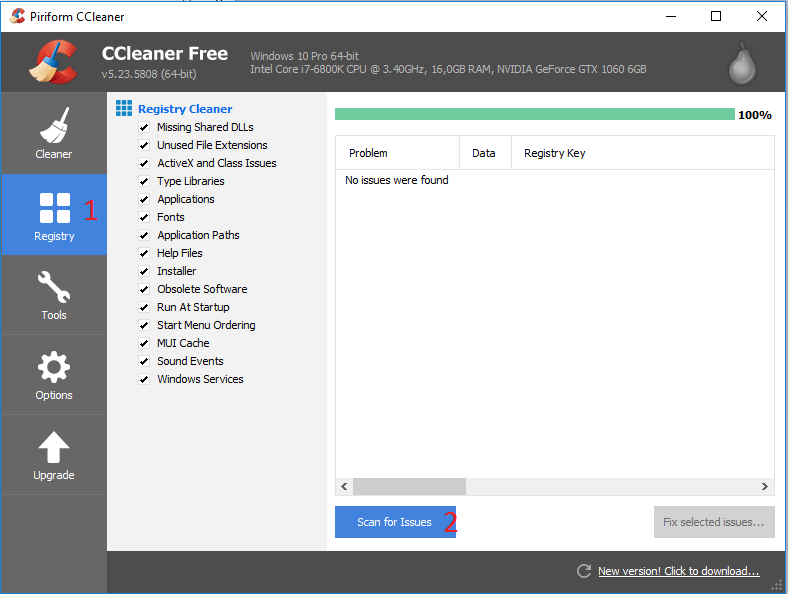Click the Registry Cleaner heading

[185, 109]
